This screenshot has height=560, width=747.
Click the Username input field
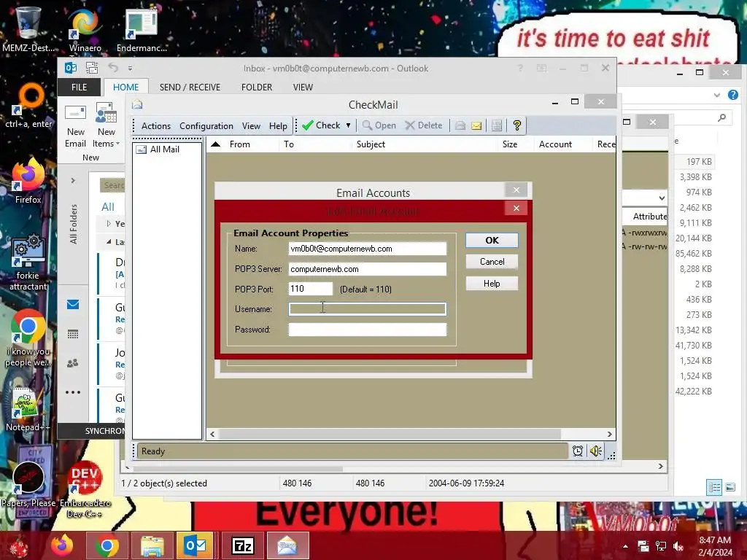pyautogui.click(x=368, y=309)
